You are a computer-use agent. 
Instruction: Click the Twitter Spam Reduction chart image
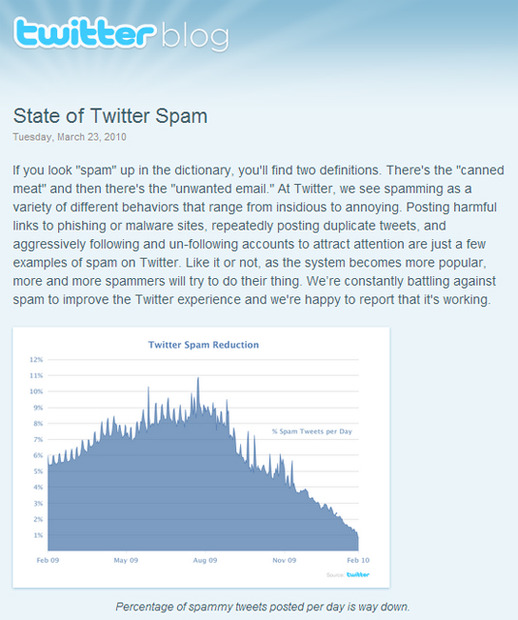pyautogui.click(x=201, y=457)
